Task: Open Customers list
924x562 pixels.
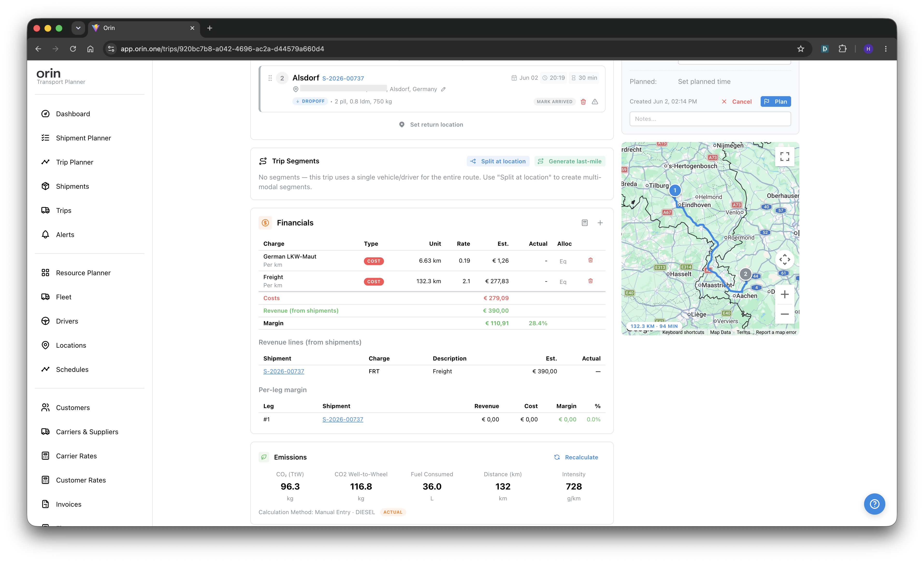Action: (x=73, y=408)
